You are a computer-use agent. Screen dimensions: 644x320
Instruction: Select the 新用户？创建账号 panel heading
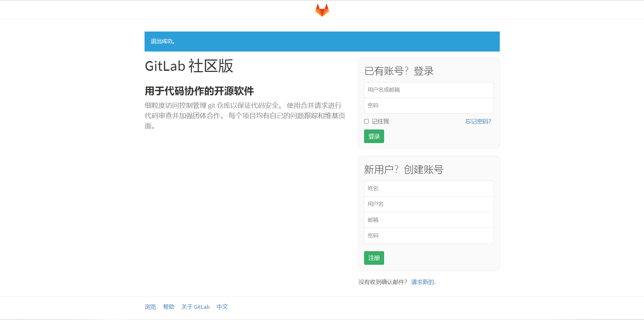[x=404, y=169]
